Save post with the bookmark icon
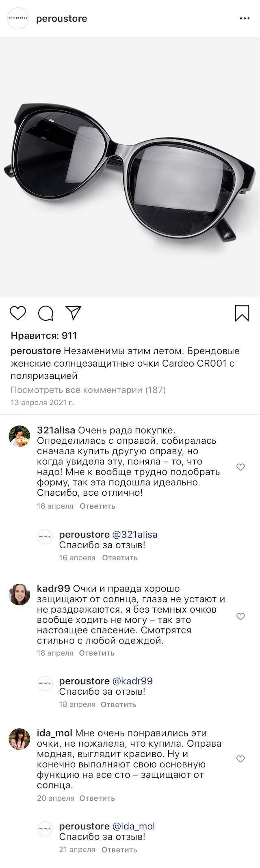The image size is (260, 868). 242,313
